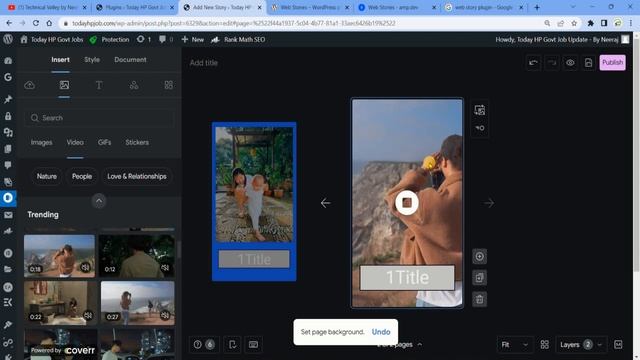Select the first page thumbnail in carousel
This screenshot has width=640, height=360.
click(x=254, y=201)
